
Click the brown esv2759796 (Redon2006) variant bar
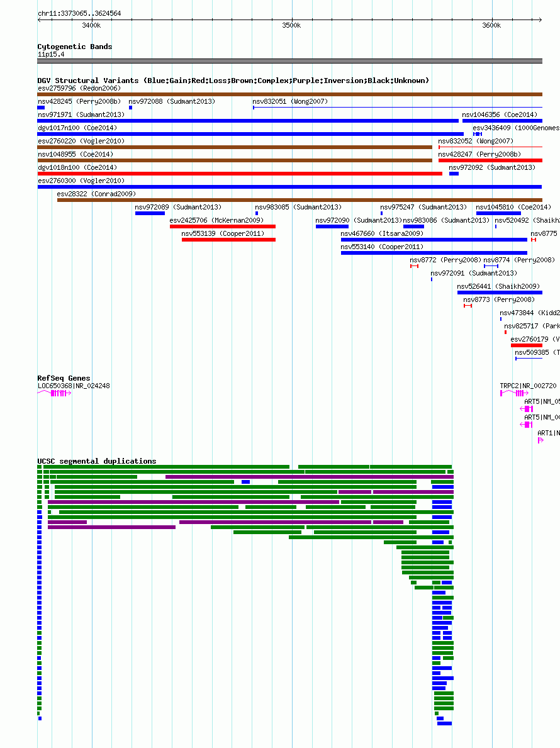(x=289, y=94)
